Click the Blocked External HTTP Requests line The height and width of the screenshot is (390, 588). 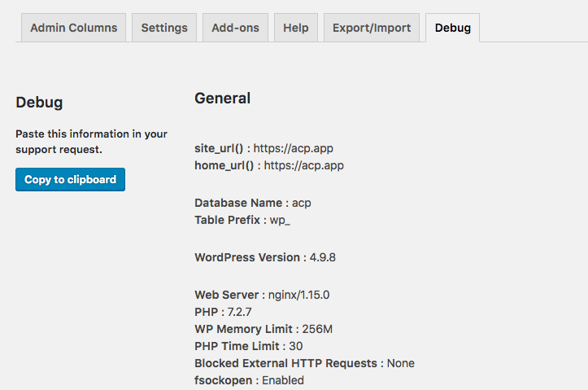point(304,363)
